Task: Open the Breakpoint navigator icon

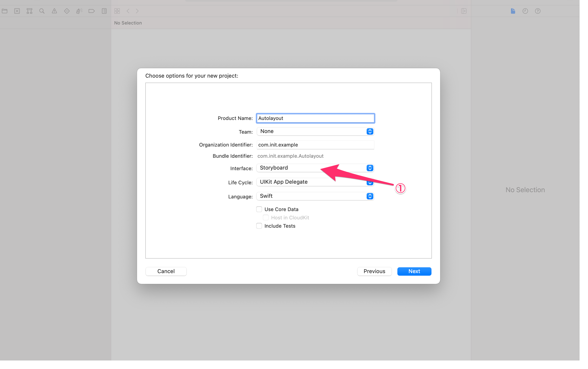Action: click(x=92, y=11)
